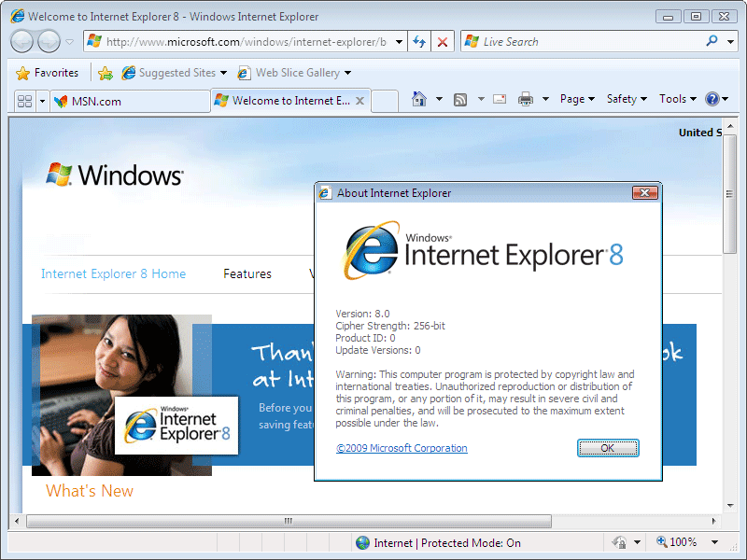Follow the ©2009 Microsoft Corporation link
Image resolution: width=747 pixels, height=560 pixels.
(402, 448)
